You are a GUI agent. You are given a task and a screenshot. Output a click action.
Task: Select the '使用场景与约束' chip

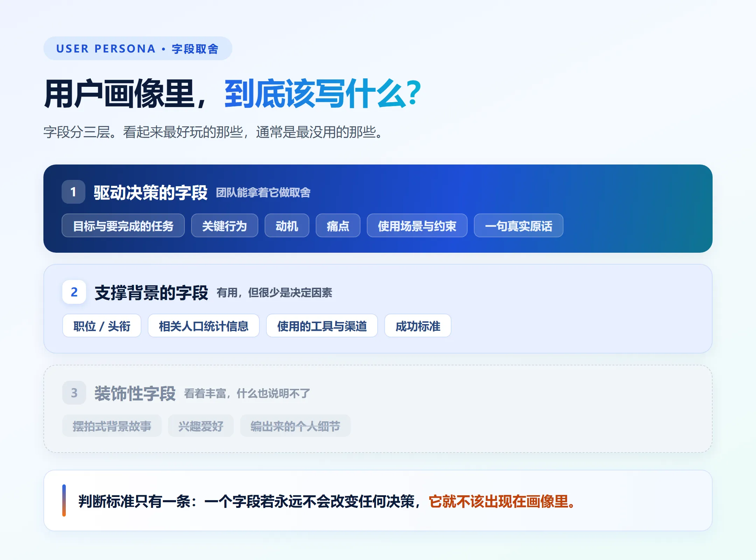click(x=417, y=226)
